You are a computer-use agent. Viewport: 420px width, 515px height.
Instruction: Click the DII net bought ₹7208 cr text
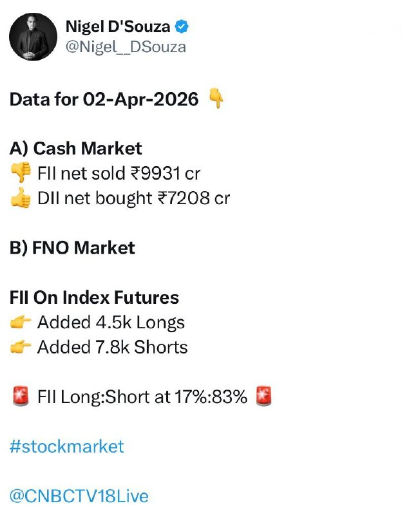coord(133,199)
